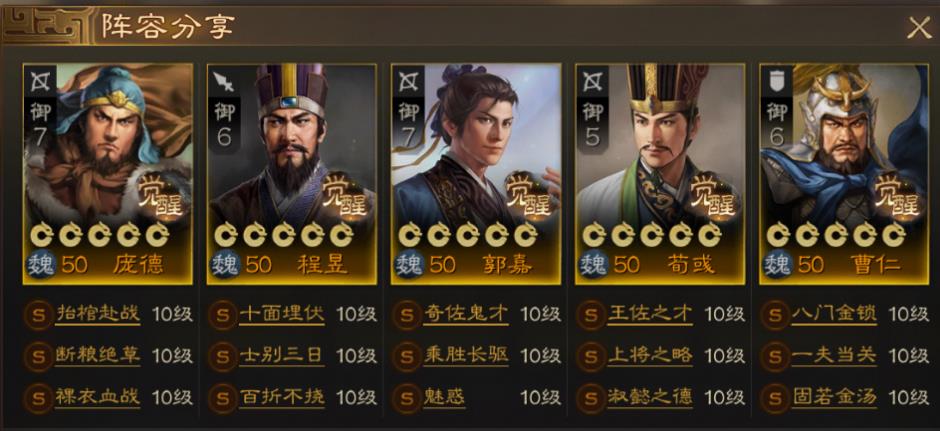Open skill 十面埋伏 details
The image size is (940, 431).
point(282,314)
